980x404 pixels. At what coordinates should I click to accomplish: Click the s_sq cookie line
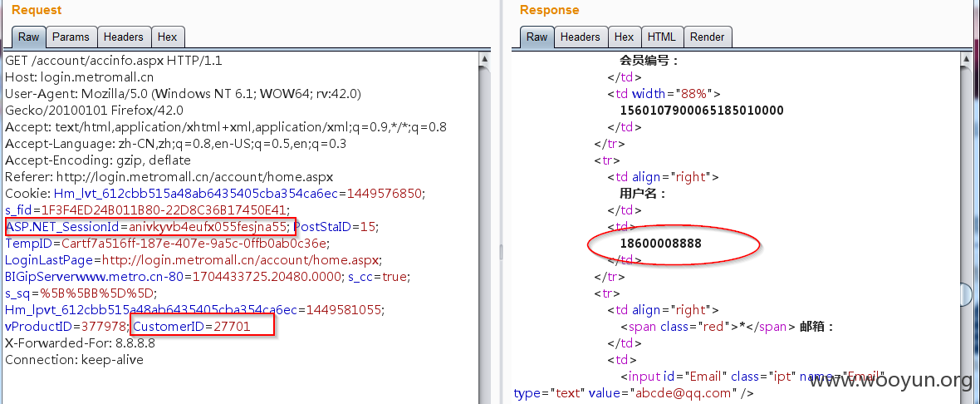click(81, 292)
